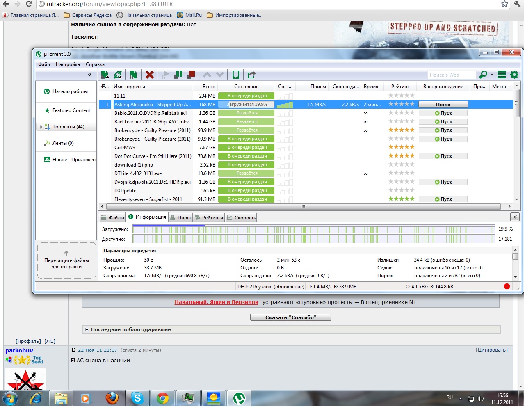Stop the torrent with red square icon
This screenshot has width=525, height=420.
(191, 75)
